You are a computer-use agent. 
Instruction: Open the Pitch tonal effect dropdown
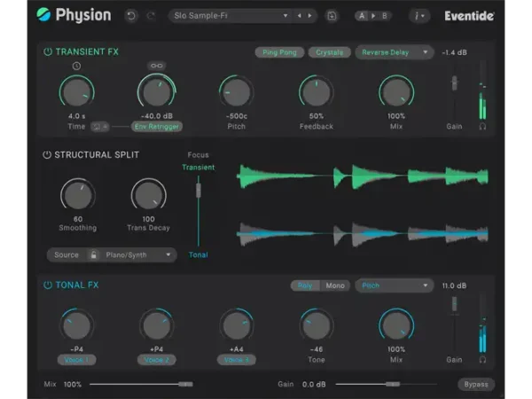click(x=395, y=286)
